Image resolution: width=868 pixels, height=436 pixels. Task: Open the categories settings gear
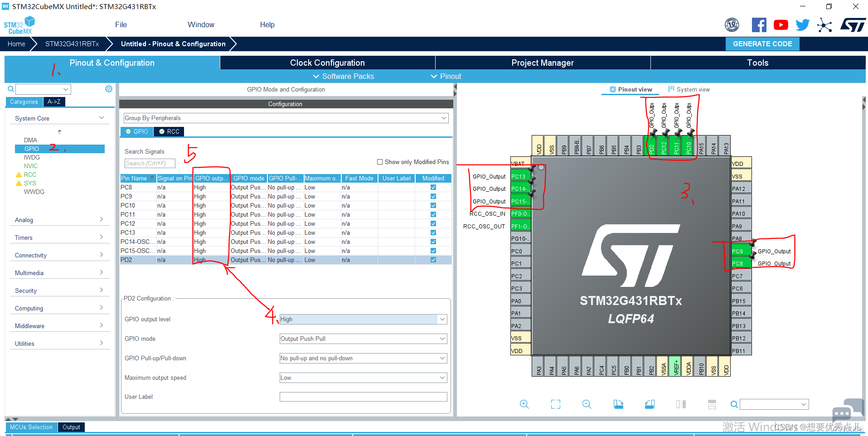pyautogui.click(x=109, y=89)
